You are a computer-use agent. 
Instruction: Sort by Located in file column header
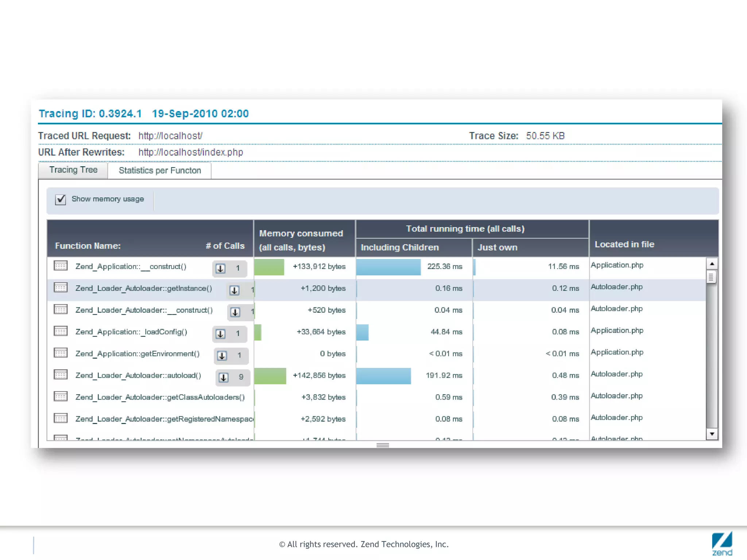click(x=653, y=239)
